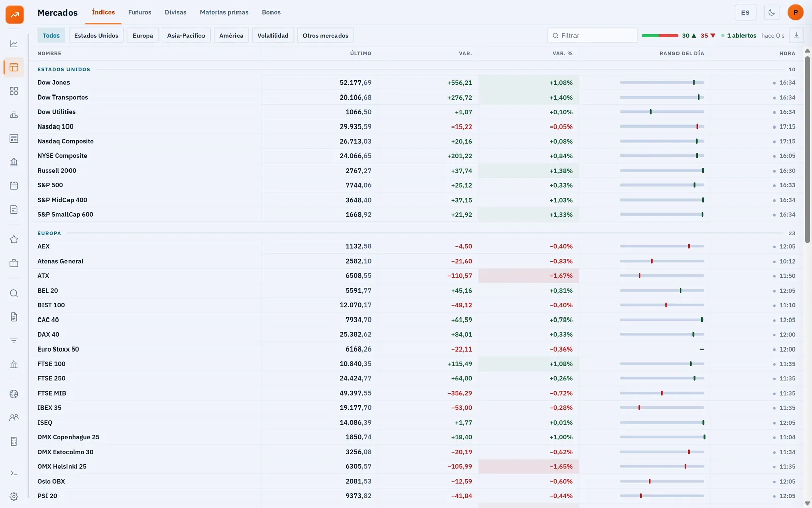Image resolution: width=812 pixels, height=508 pixels.
Task: Open the globe sidebar icon
Action: coord(14,394)
